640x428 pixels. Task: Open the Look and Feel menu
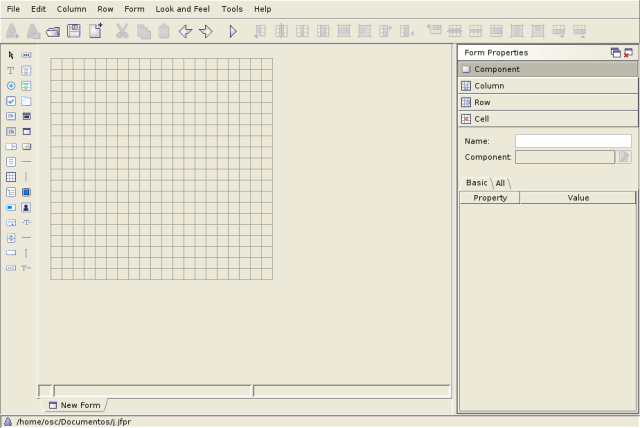pyautogui.click(x=182, y=9)
